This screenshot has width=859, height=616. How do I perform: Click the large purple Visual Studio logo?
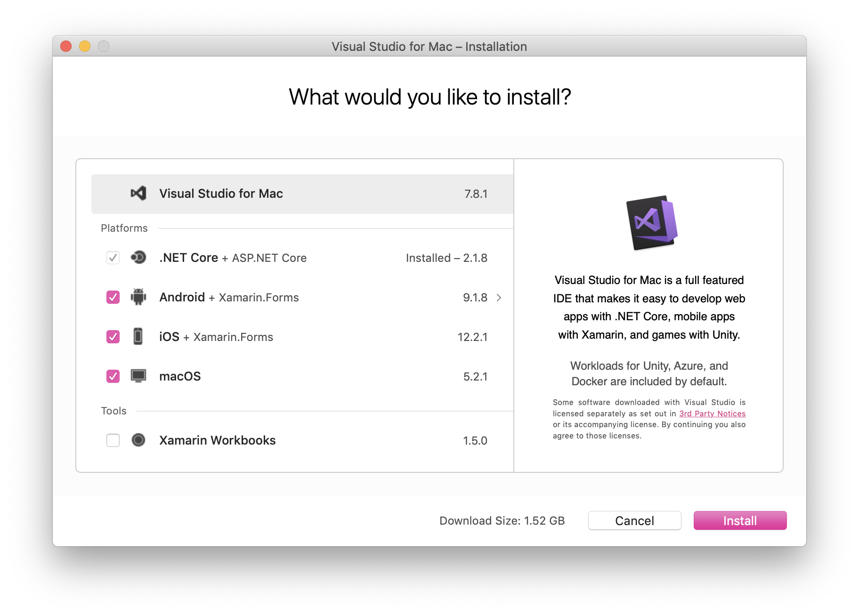[651, 223]
